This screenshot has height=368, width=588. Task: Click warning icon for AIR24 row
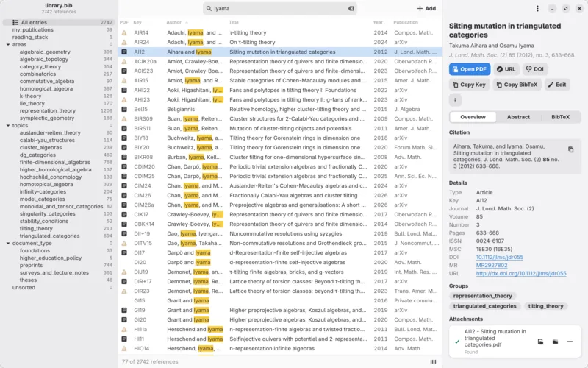(124, 43)
